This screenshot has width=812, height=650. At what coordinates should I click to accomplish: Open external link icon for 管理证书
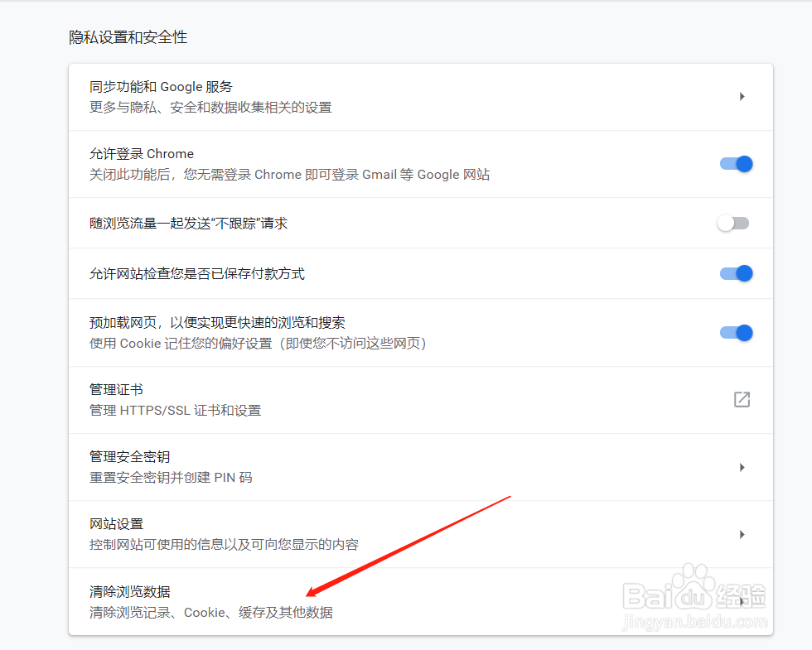tap(742, 399)
